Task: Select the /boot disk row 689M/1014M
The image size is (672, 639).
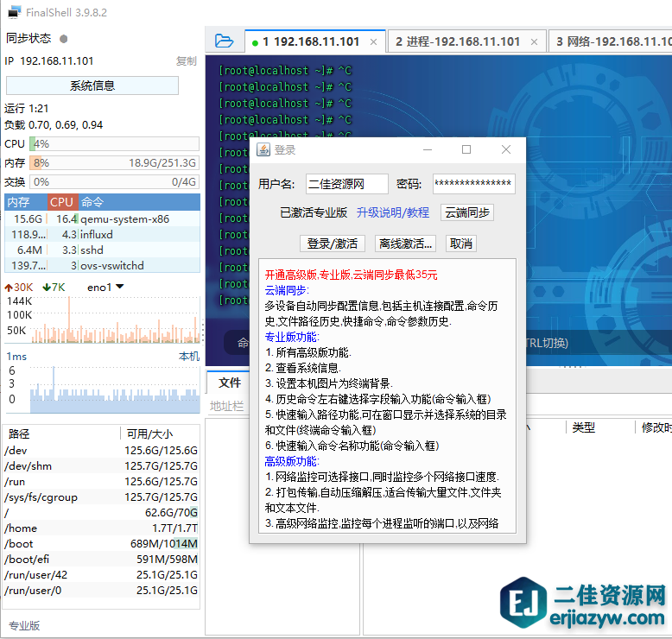Action: tap(101, 544)
